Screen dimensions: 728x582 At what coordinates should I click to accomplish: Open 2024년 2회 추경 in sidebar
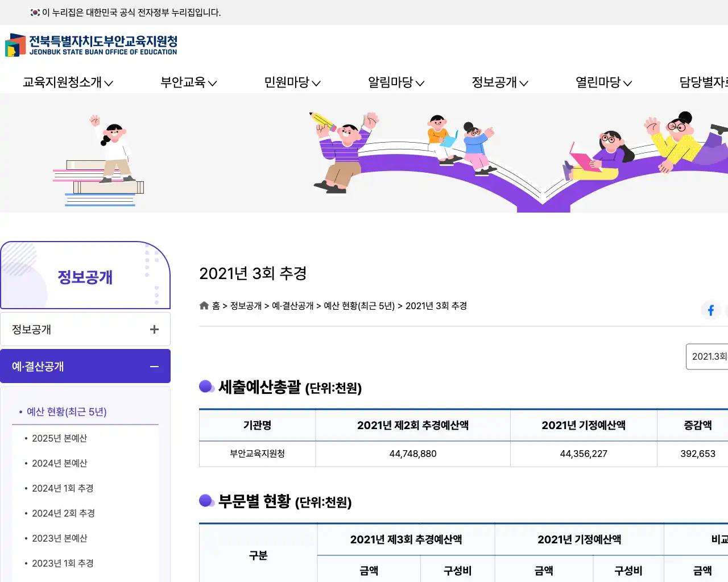pyautogui.click(x=63, y=513)
